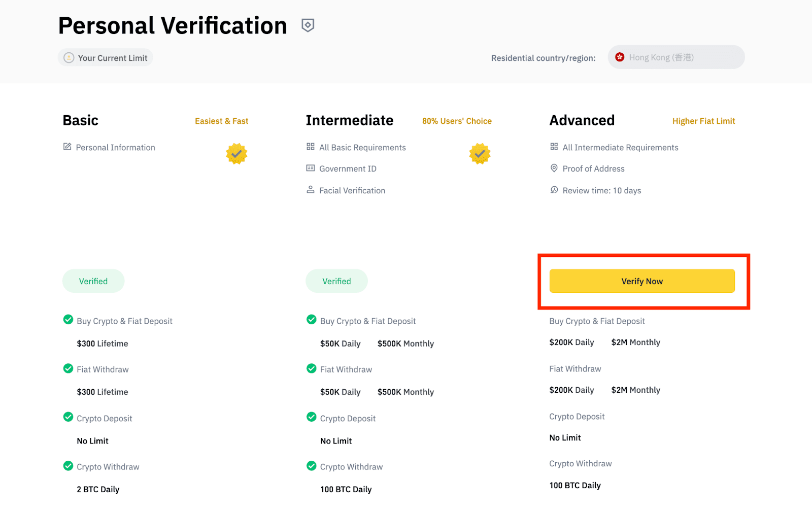
Task: Click the ID card icon beside Government ID
Action: click(311, 168)
